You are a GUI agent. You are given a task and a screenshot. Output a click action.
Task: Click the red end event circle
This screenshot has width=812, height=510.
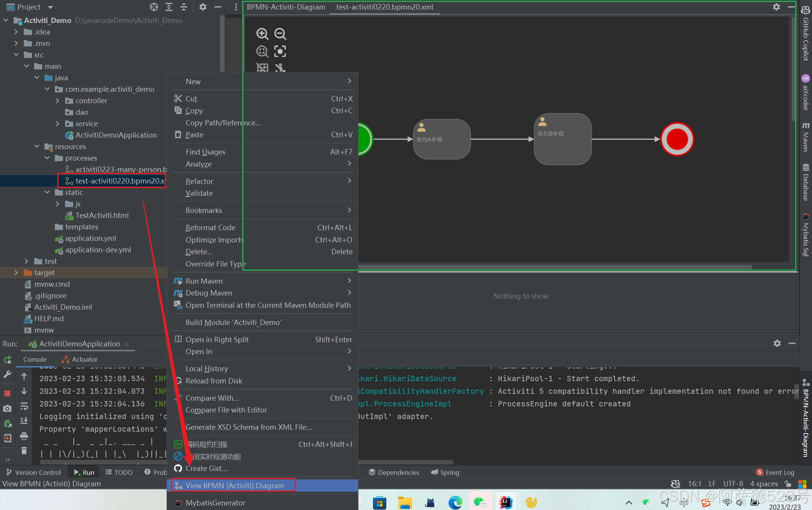click(677, 139)
